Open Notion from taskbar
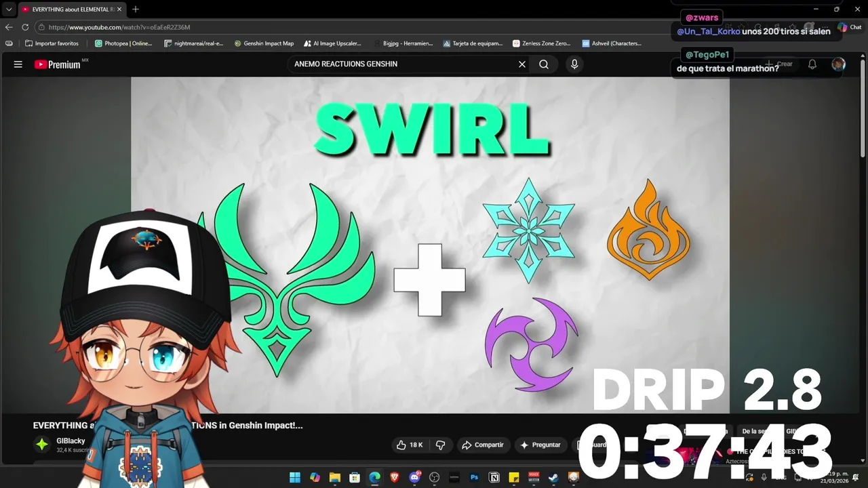The image size is (868, 488). 494,477
